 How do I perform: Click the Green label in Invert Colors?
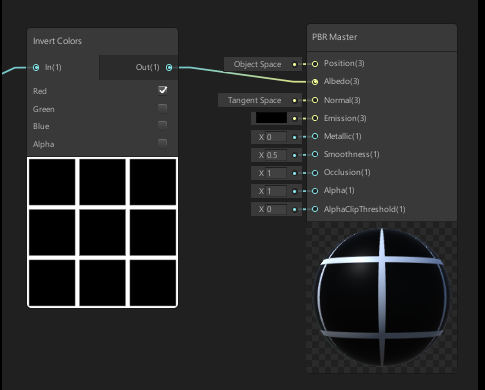click(x=44, y=109)
